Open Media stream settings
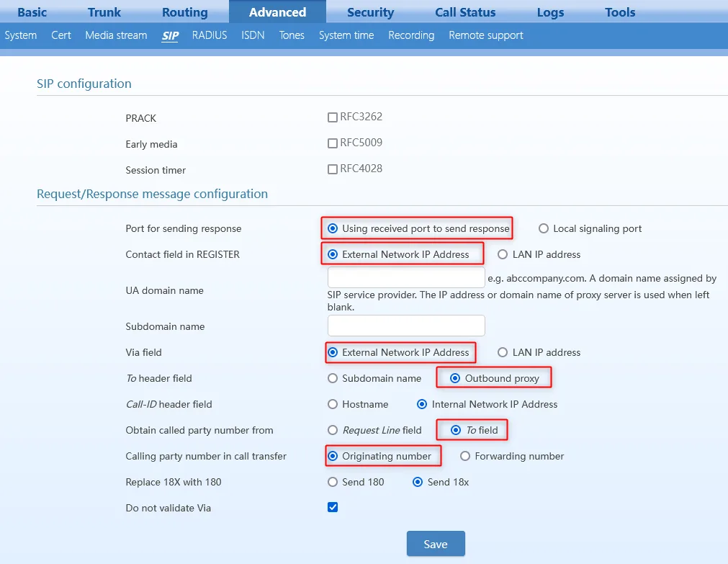The height and width of the screenshot is (564, 728). point(116,35)
